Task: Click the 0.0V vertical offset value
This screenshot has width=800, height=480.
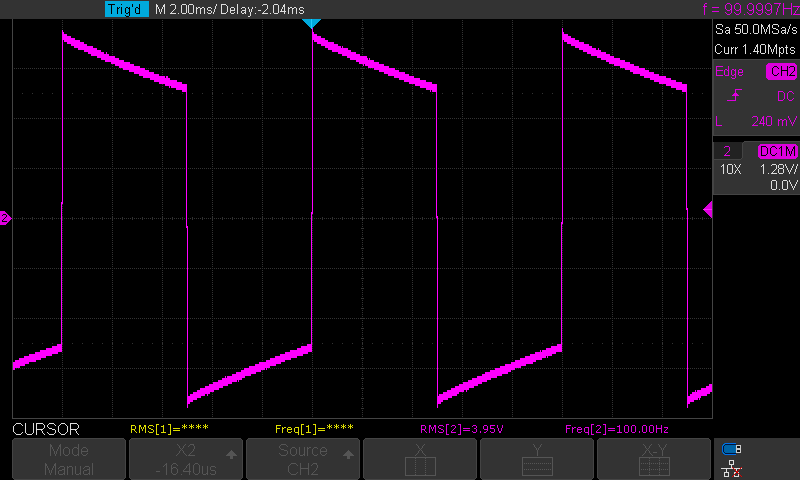Action: click(x=784, y=185)
